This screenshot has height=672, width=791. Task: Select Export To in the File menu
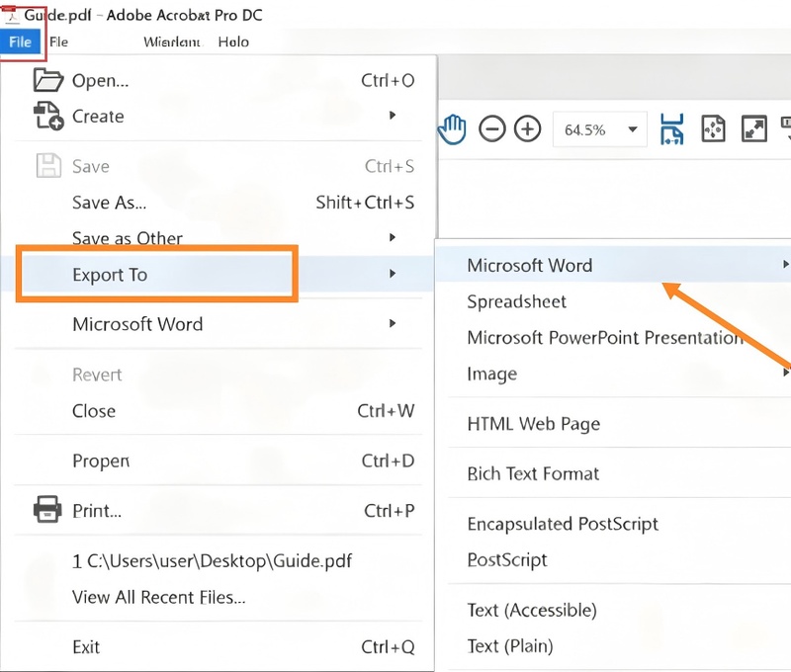218,274
